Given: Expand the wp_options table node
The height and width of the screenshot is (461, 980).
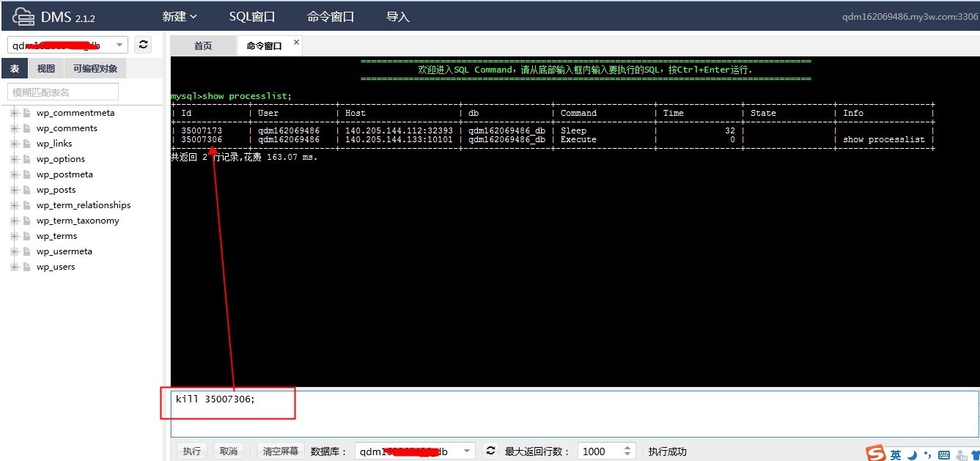Looking at the screenshot, I should point(14,159).
